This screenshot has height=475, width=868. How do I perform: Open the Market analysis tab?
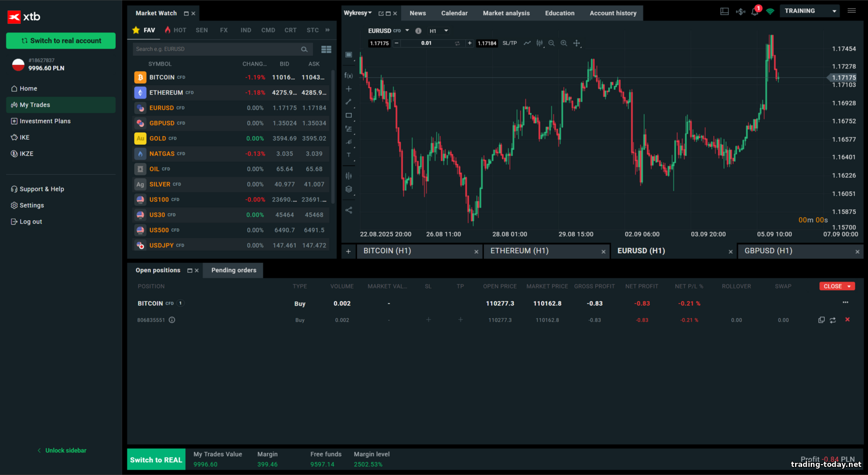506,13
